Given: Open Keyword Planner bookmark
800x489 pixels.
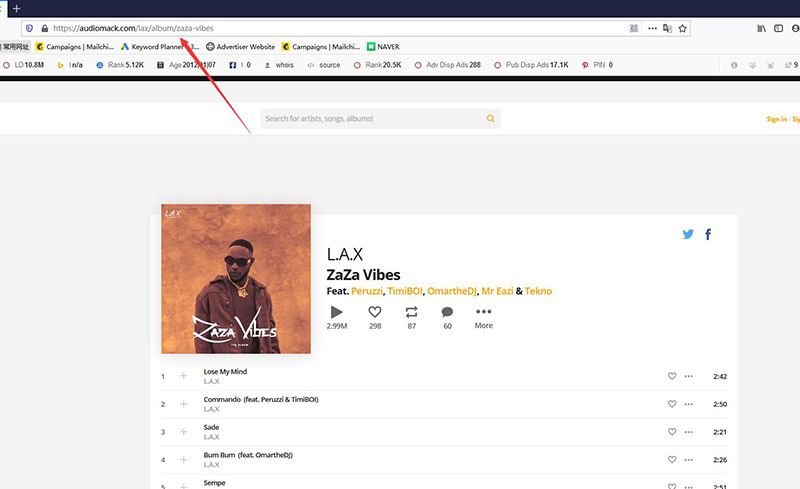Looking at the screenshot, I should tap(159, 47).
